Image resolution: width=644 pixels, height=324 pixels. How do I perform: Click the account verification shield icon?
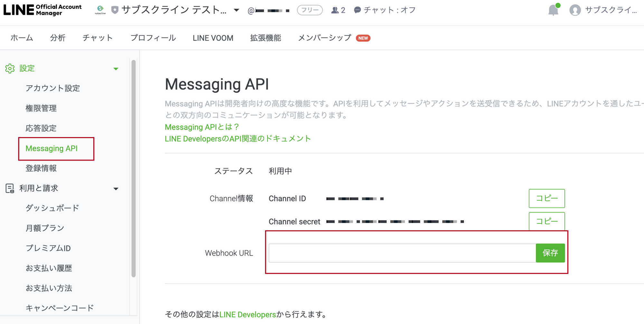pyautogui.click(x=115, y=10)
